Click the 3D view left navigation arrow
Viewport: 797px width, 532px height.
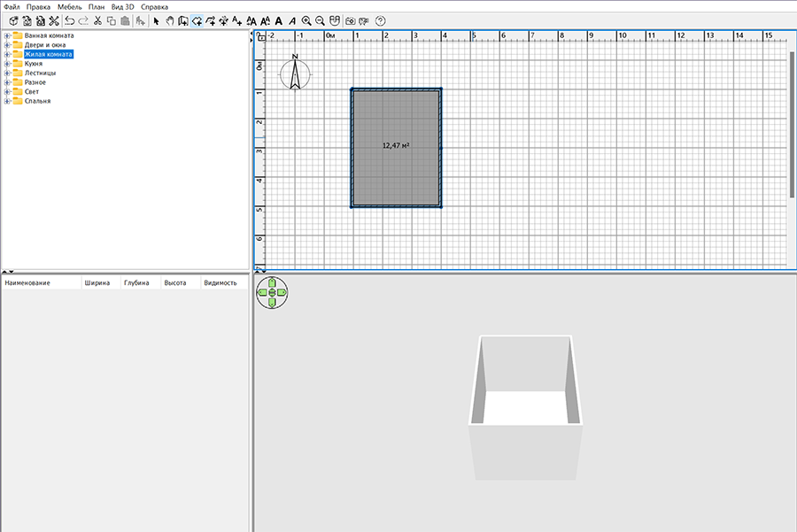coord(262,292)
